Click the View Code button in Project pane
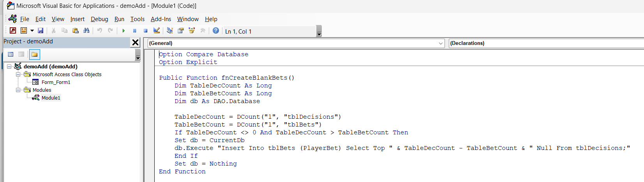 tap(11, 54)
